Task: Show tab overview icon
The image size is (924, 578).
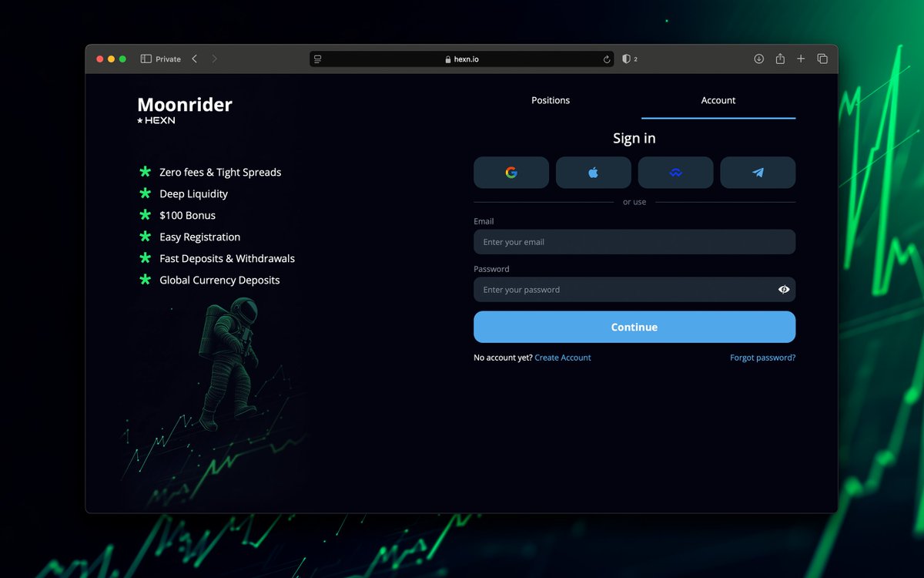Action: (822, 59)
